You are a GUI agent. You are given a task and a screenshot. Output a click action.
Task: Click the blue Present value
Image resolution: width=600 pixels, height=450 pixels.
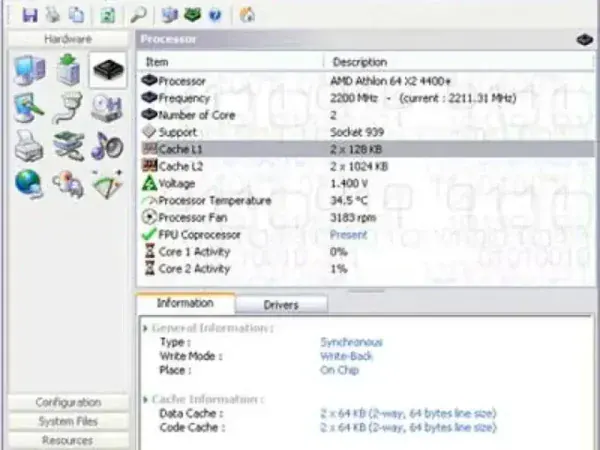coord(348,235)
